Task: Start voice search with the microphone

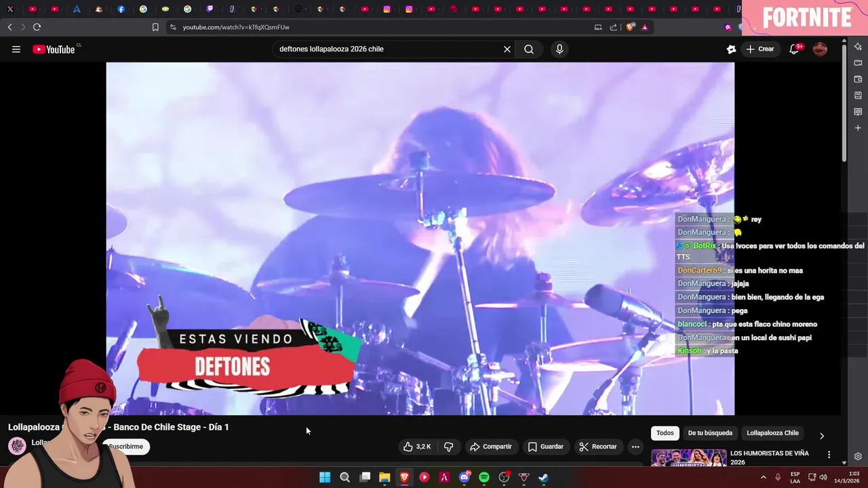Action: coord(559,49)
